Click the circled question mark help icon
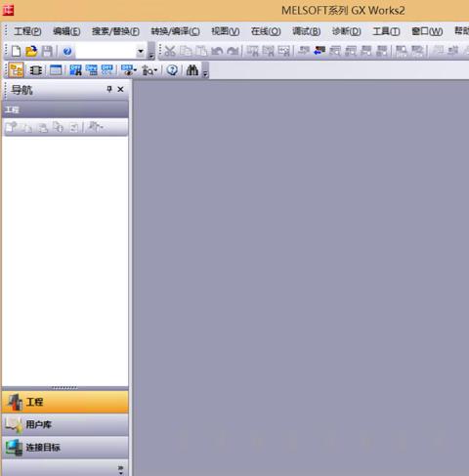 pyautogui.click(x=172, y=70)
